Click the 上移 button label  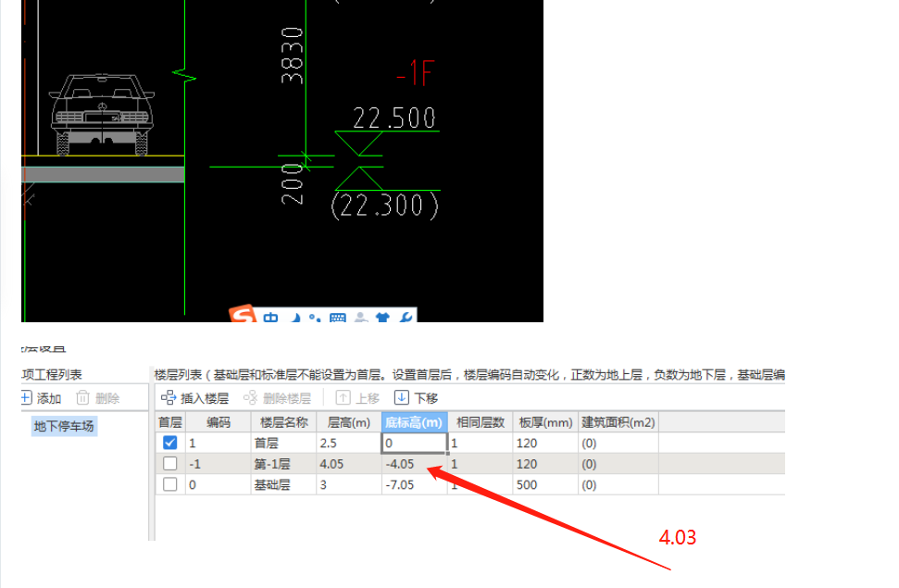pyautogui.click(x=368, y=398)
